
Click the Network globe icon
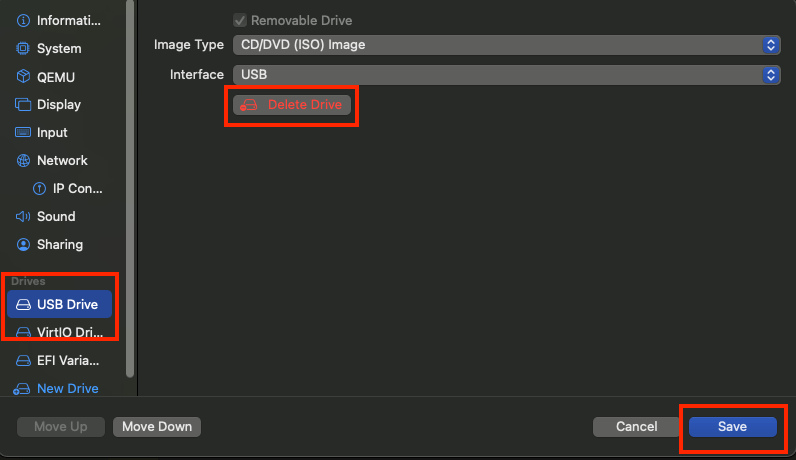(23, 160)
